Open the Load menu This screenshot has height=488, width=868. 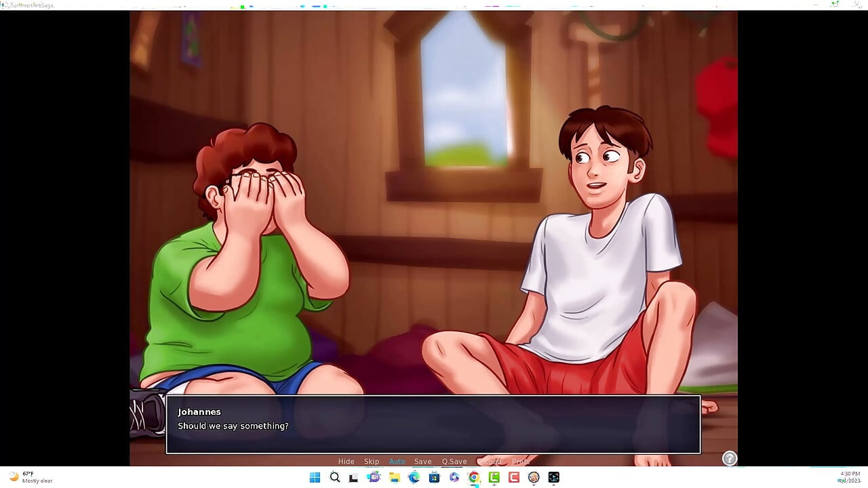[x=493, y=462]
